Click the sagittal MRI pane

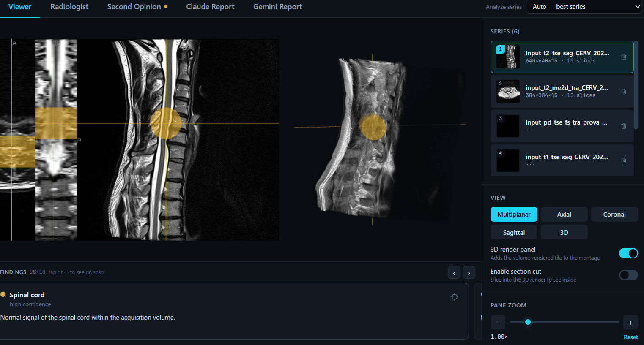(178, 140)
